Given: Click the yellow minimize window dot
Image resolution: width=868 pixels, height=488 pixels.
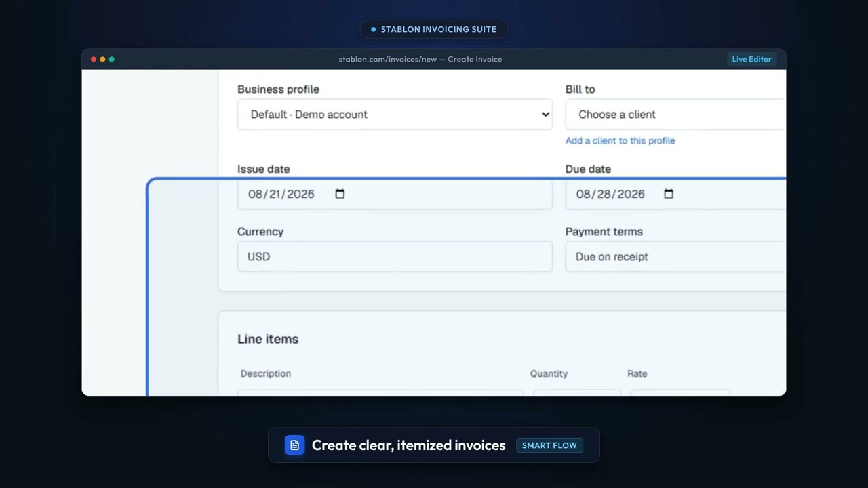Looking at the screenshot, I should 102,59.
